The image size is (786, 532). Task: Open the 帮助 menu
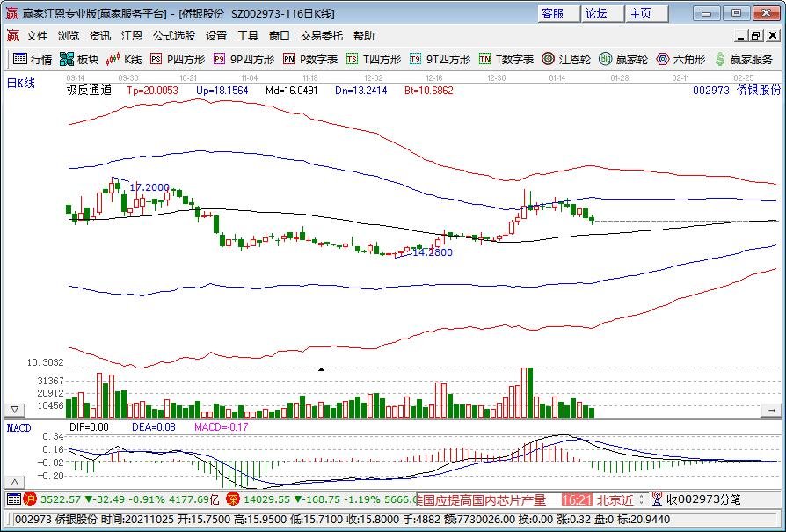pos(364,35)
